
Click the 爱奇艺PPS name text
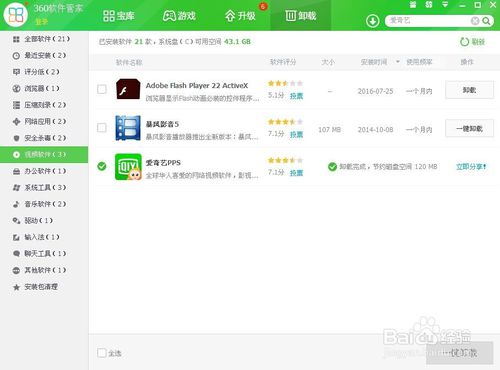coord(163,163)
